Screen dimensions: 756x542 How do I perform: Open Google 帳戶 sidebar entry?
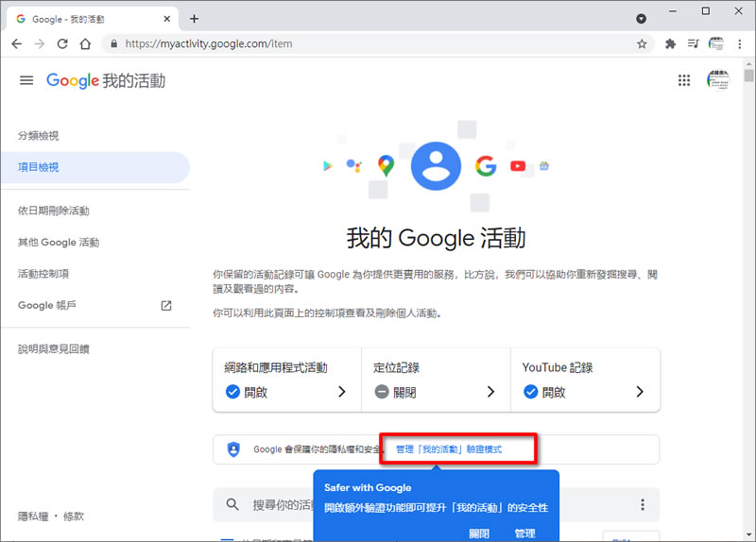point(46,305)
